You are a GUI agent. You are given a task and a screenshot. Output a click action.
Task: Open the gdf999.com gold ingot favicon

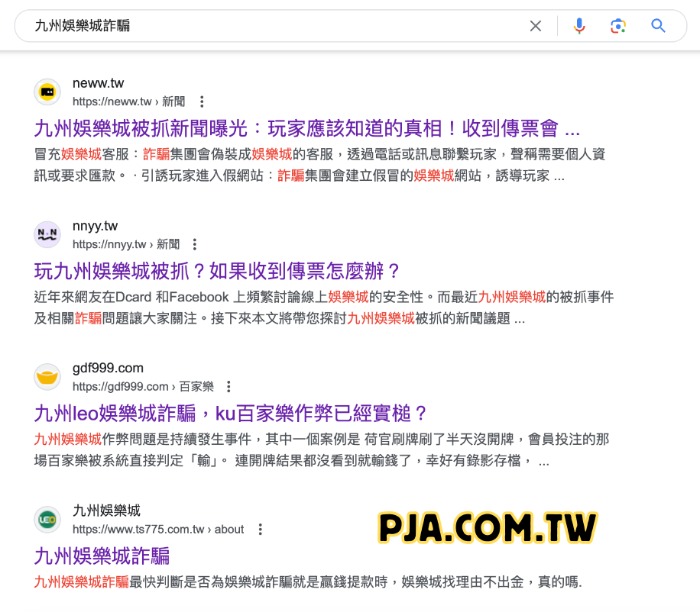coord(47,377)
